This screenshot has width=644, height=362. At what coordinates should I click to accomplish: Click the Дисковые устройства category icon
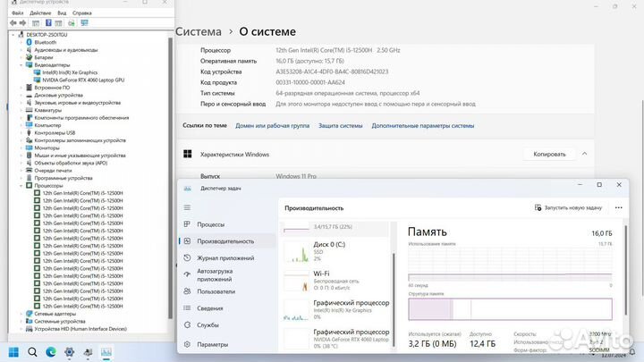click(x=30, y=95)
